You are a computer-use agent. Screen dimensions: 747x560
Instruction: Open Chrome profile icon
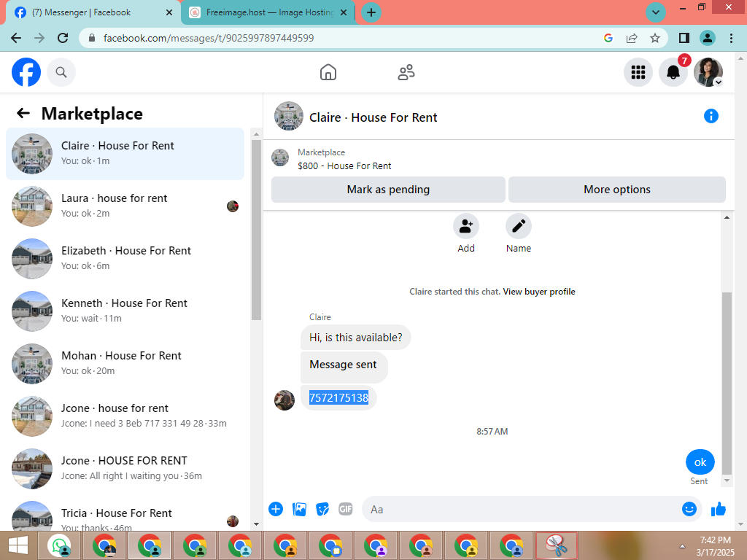(x=708, y=38)
